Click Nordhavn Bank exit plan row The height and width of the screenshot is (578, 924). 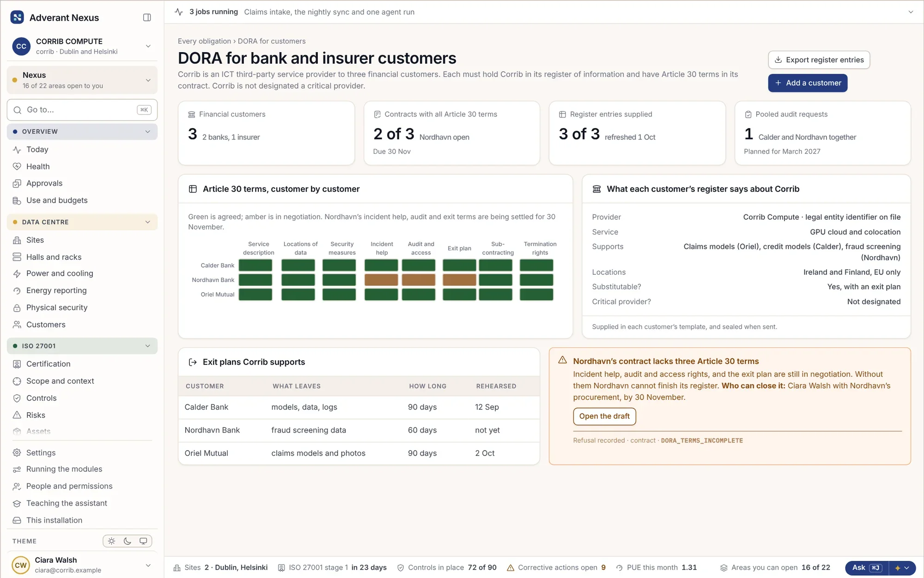(359, 430)
